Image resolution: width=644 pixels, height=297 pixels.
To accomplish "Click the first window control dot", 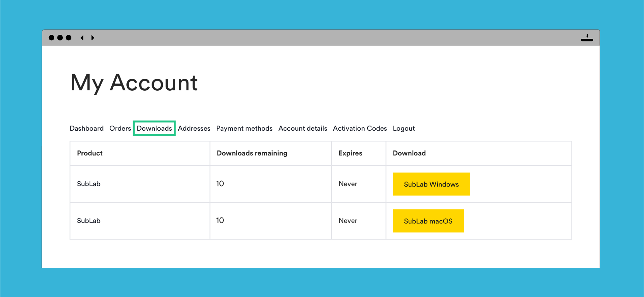I will (52, 38).
